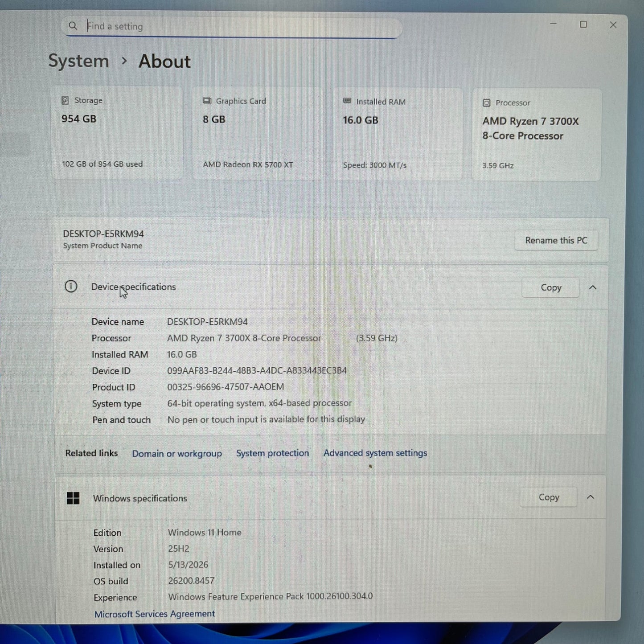Viewport: 644px width, 644px height.
Task: Select the (3.59 GHz) processor speed text
Action: (x=377, y=338)
